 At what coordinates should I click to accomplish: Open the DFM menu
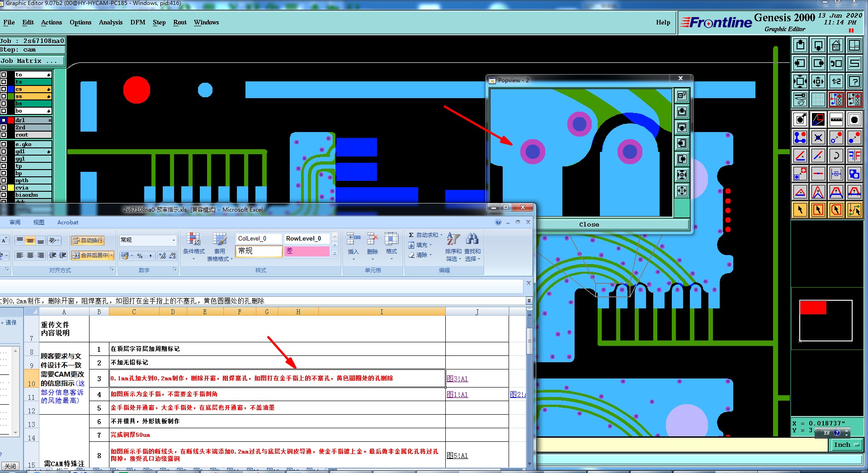(138, 23)
